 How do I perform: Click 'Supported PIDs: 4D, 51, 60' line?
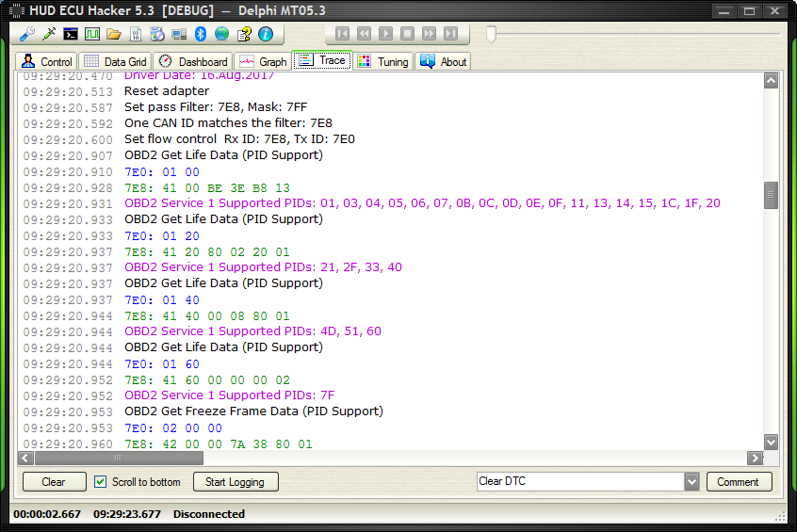click(x=253, y=331)
